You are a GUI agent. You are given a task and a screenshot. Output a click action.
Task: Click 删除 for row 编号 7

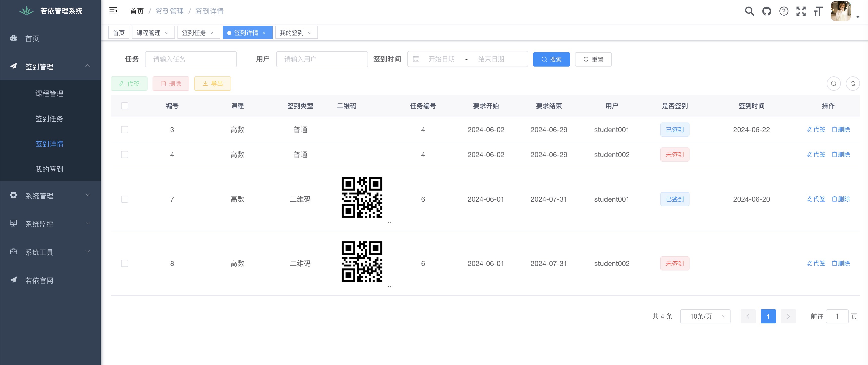841,199
